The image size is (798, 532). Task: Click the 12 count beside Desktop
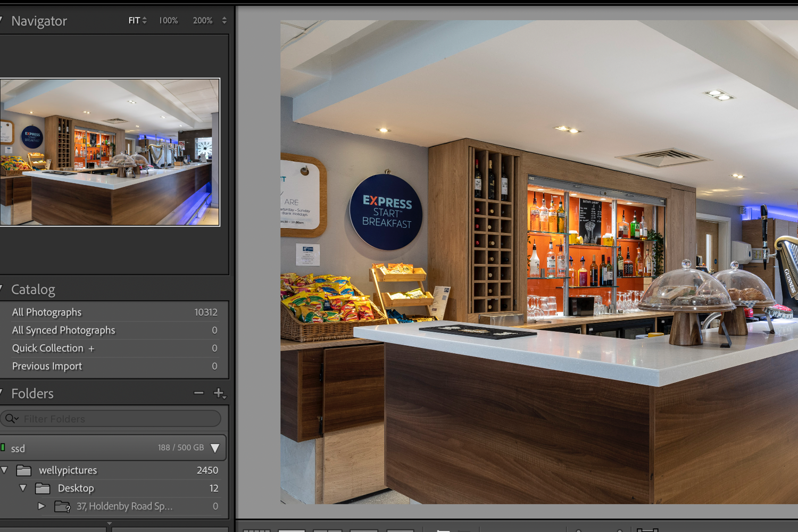[x=214, y=488]
